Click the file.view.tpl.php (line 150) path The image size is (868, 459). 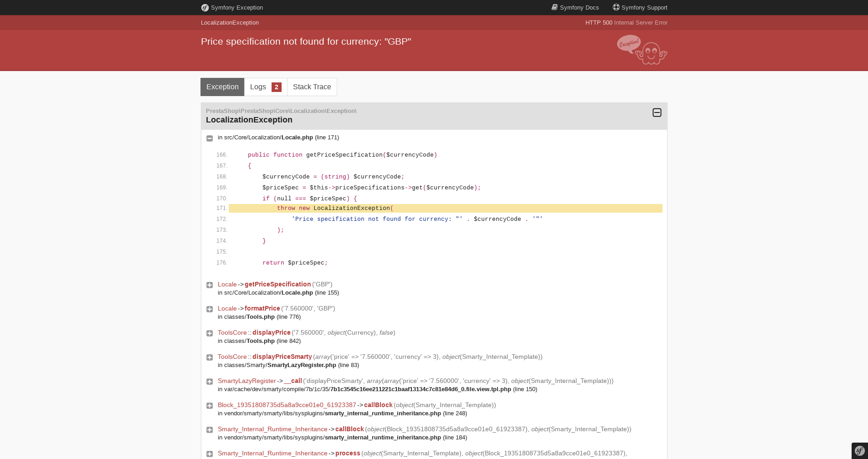coord(377,389)
